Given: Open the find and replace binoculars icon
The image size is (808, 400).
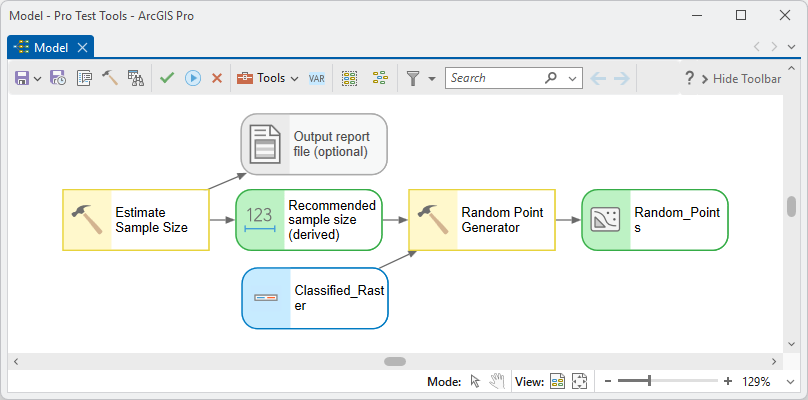Looking at the screenshot, I should coord(136,78).
